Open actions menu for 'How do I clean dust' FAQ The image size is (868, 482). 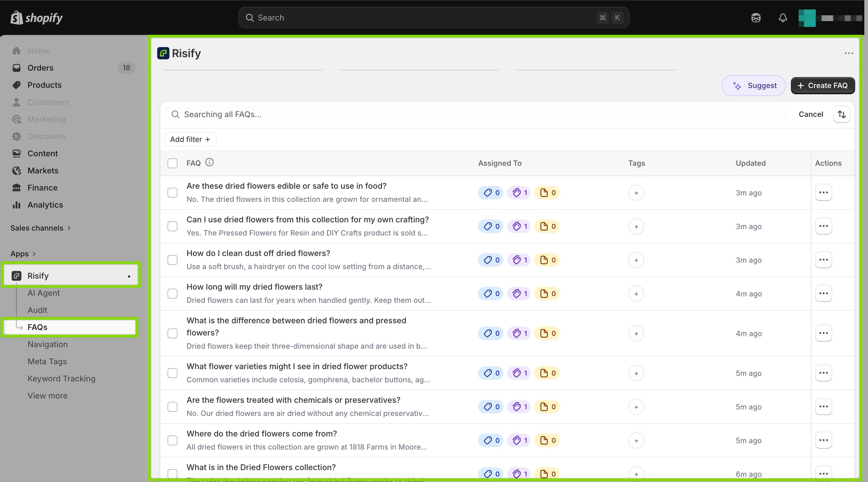[x=823, y=260]
